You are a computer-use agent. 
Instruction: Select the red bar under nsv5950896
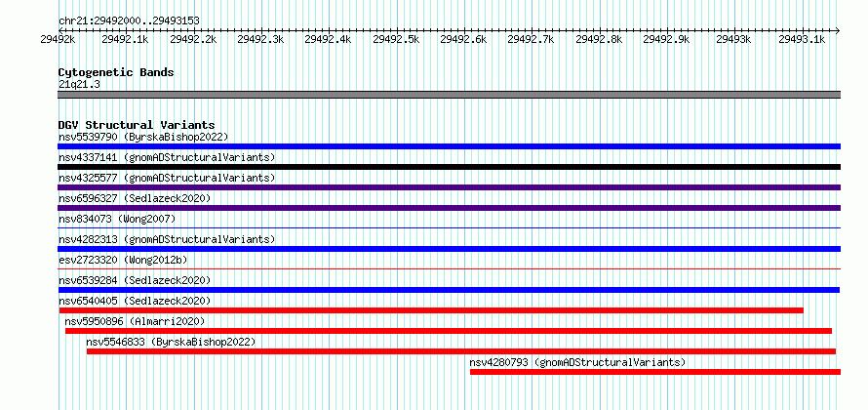(449, 331)
